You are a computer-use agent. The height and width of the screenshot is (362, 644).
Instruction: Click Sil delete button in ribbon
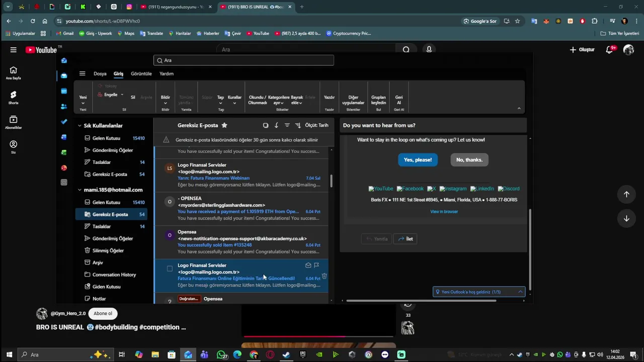click(133, 98)
